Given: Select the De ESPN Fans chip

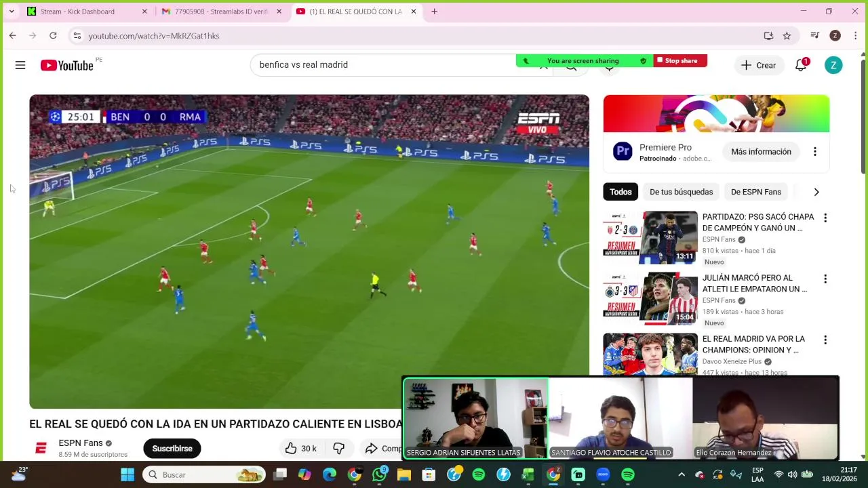Looking at the screenshot, I should click(756, 192).
